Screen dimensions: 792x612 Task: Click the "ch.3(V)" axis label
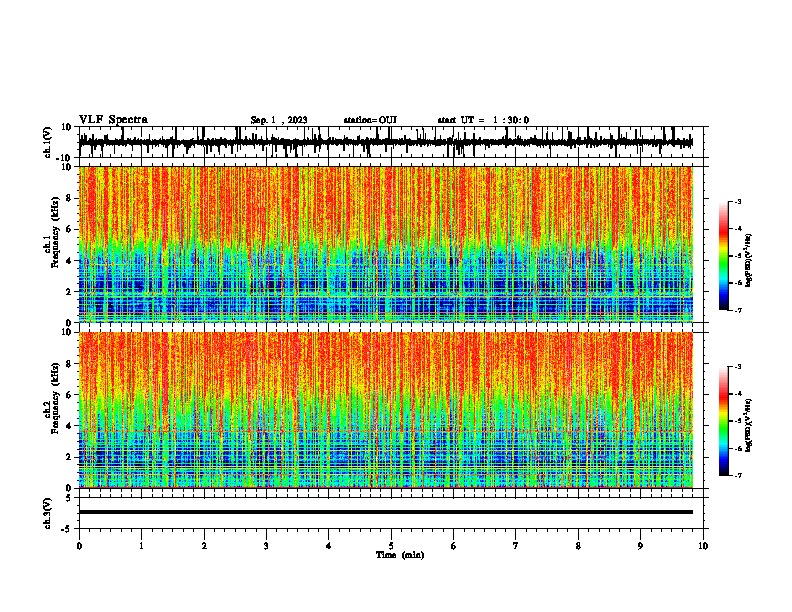(x=48, y=513)
